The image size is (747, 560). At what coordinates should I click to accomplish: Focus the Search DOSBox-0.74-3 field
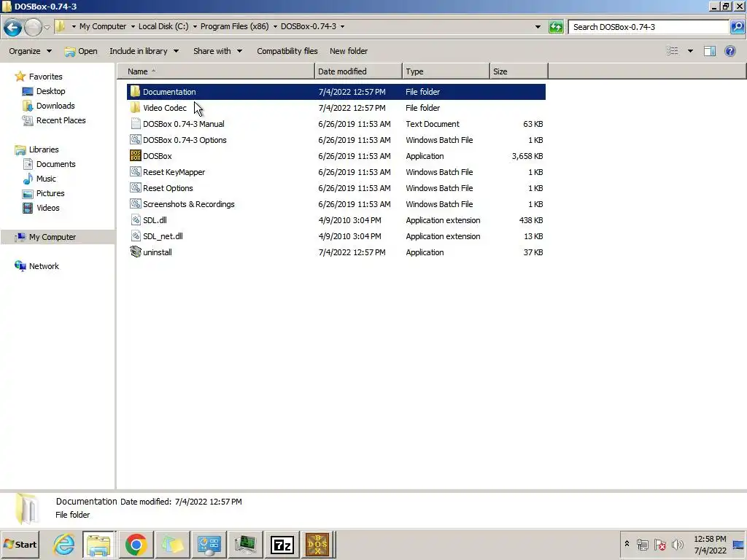649,27
